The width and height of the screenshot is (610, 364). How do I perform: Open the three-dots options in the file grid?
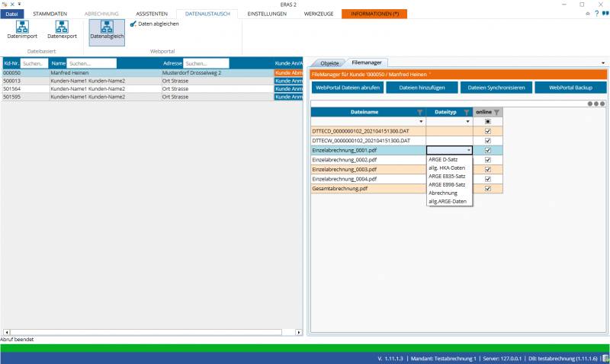(596, 104)
